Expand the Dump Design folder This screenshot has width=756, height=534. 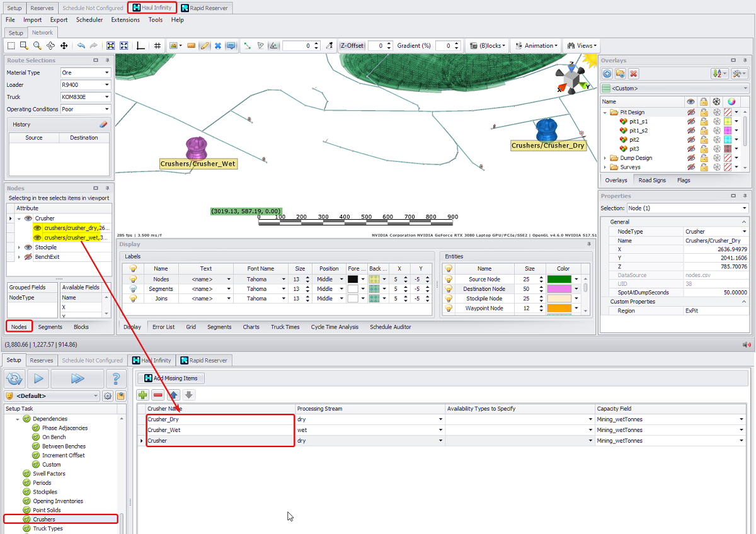[x=605, y=158]
